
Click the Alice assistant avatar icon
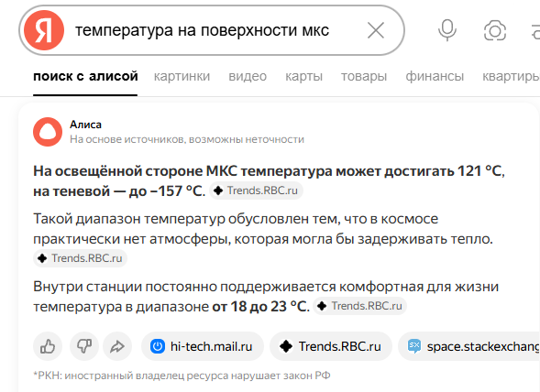click(x=48, y=132)
